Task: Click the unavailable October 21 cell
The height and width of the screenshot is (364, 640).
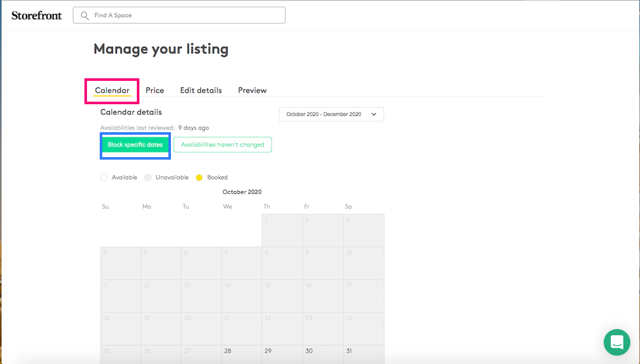Action: coord(242,329)
